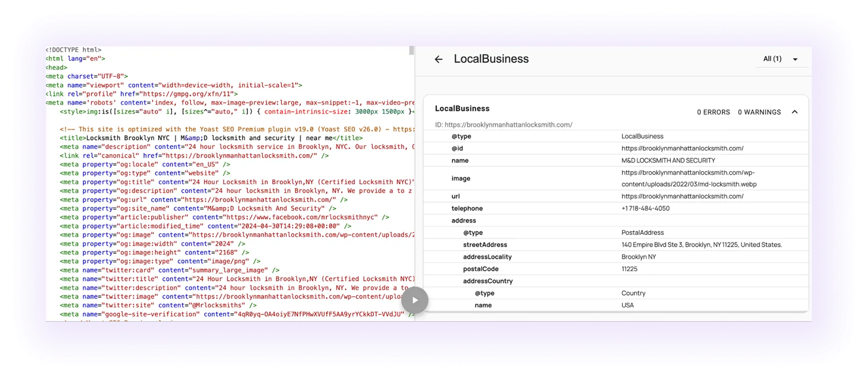Click the twitter:site @Mrlocksmiths line
The height and width of the screenshot is (378, 868).
click(x=158, y=305)
